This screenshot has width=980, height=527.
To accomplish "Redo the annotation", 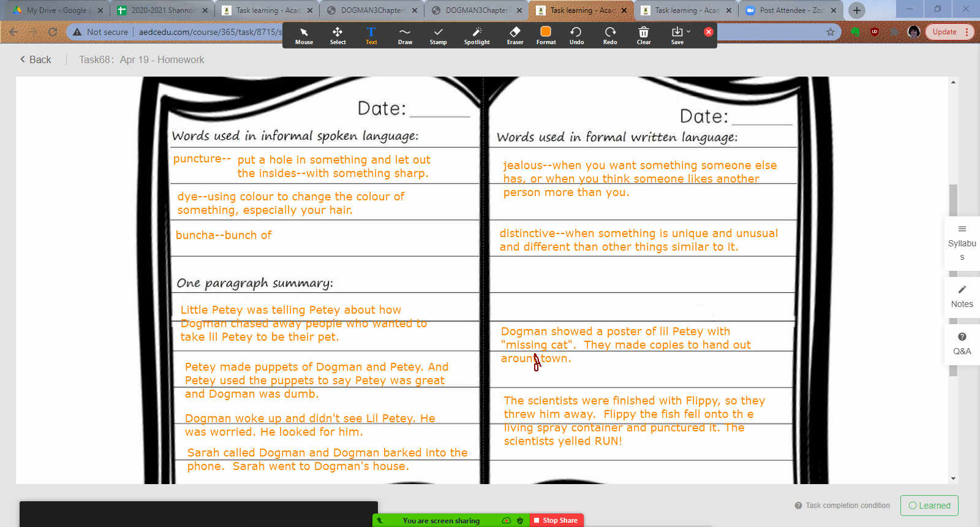I will point(610,36).
